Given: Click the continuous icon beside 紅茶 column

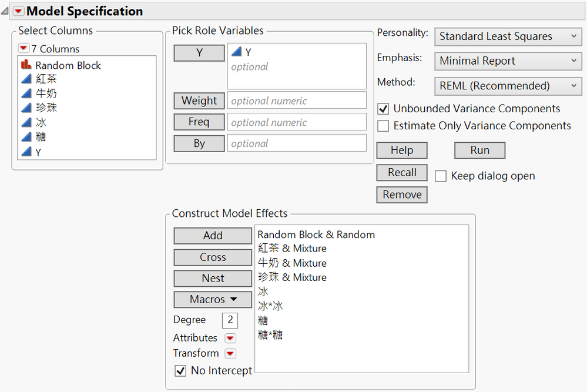Looking at the screenshot, I should click(x=26, y=79).
